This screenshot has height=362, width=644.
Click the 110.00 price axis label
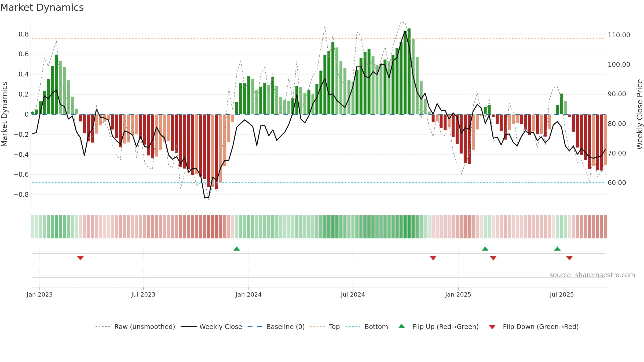click(619, 35)
